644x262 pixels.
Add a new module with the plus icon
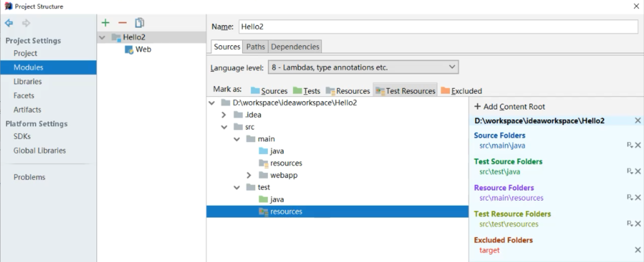tap(105, 23)
